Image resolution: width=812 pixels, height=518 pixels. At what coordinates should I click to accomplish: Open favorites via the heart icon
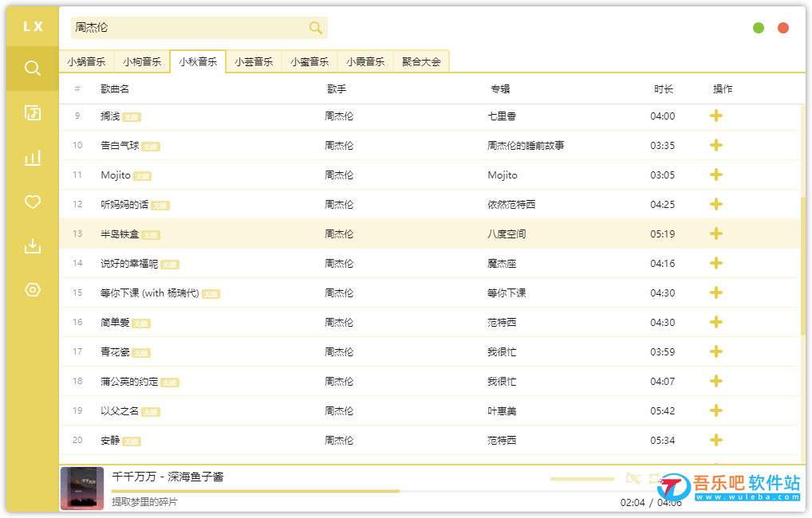coord(32,202)
